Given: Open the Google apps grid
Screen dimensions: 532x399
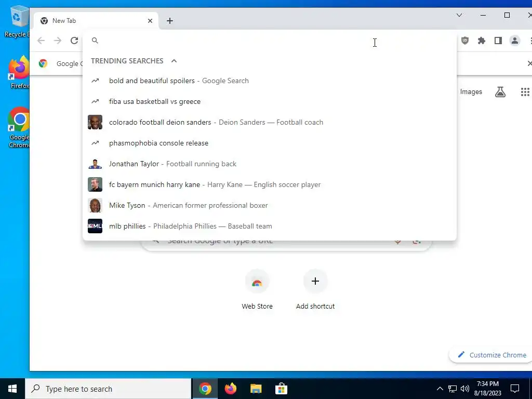Looking at the screenshot, I should tap(525, 91).
